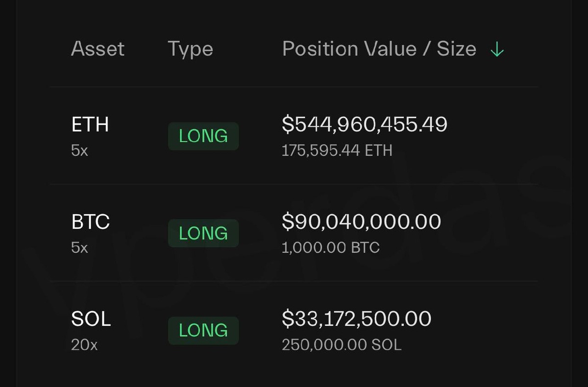Click the LONG badge in BTC row
Viewport: 588px width, 387px height.
203,233
